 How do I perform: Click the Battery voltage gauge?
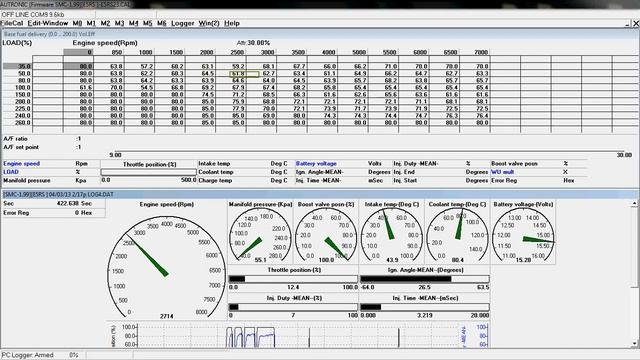(523, 236)
